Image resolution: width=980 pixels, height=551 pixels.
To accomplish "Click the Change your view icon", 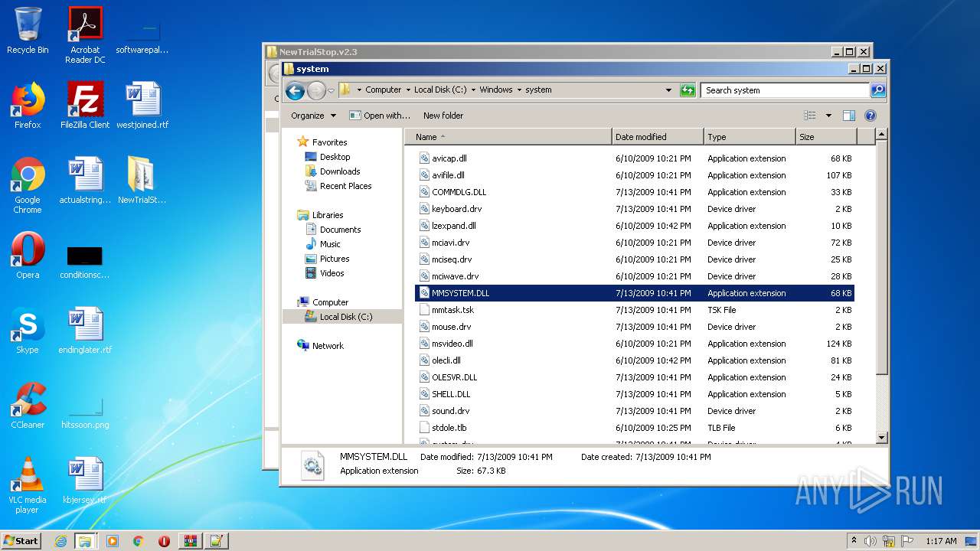I will coord(810,116).
